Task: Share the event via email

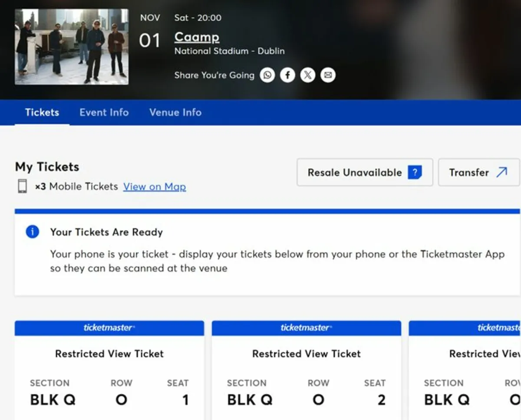Action: click(x=328, y=75)
